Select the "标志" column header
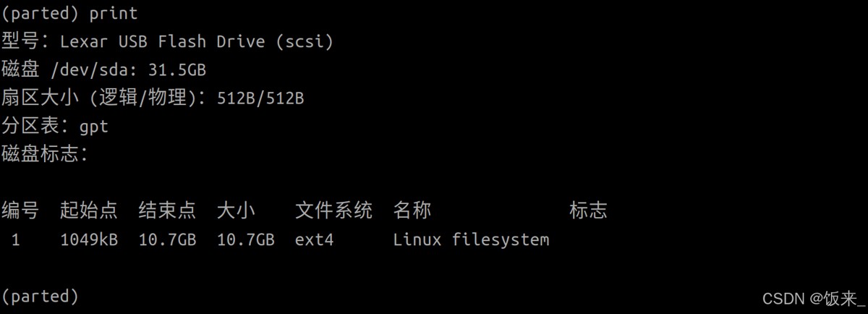Viewport: 868px width, 314px height. point(588,211)
